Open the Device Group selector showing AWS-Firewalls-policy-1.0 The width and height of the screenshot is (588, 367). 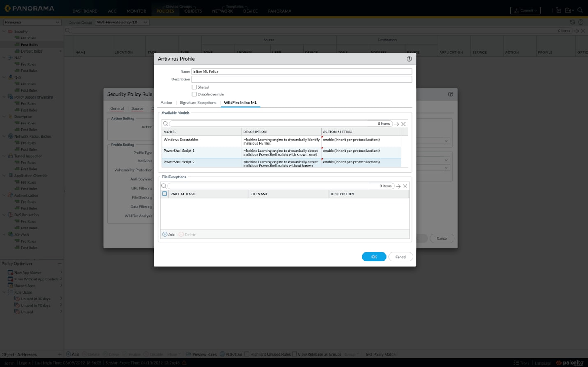pyautogui.click(x=122, y=22)
